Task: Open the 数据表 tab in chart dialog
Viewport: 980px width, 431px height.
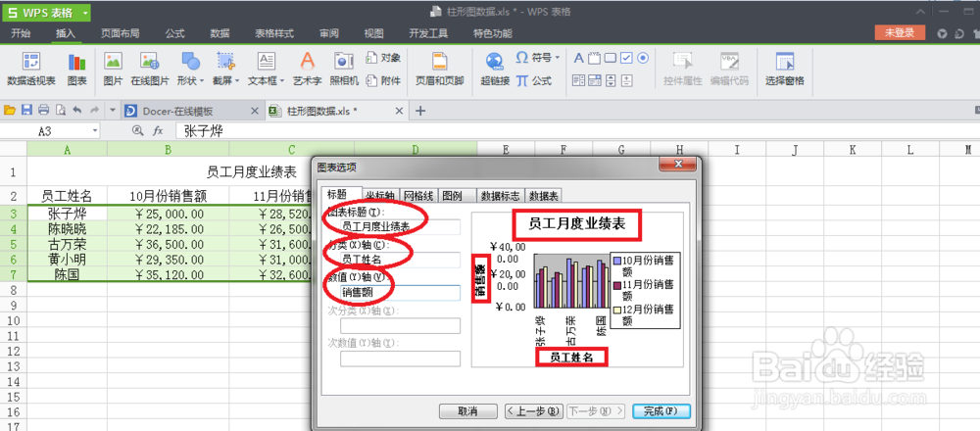Action: 543,196
